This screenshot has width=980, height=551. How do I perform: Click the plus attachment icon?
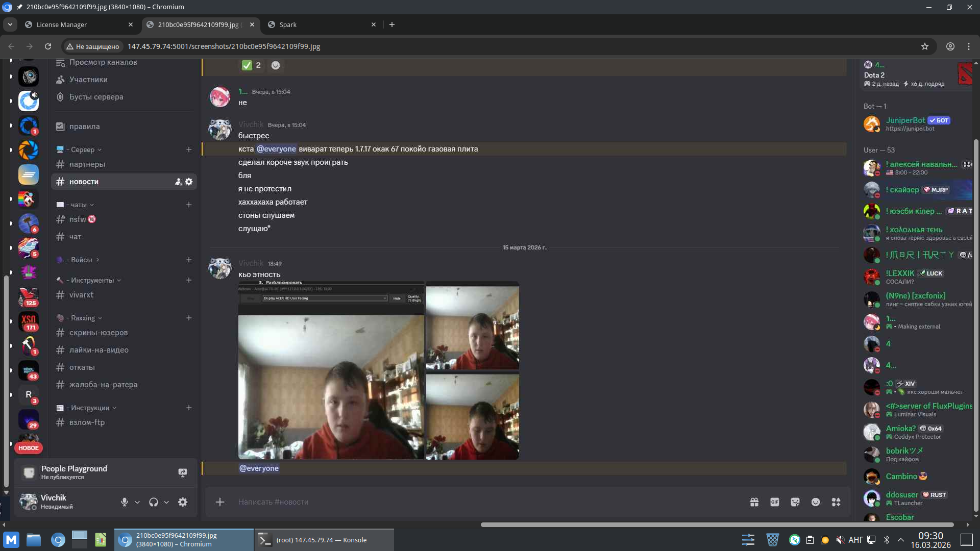pyautogui.click(x=220, y=502)
